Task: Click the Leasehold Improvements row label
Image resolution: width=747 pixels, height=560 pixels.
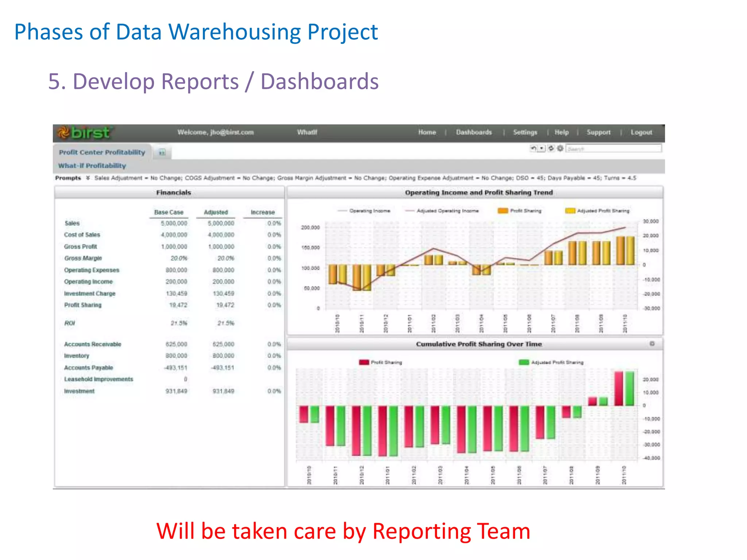Action: pos(98,379)
